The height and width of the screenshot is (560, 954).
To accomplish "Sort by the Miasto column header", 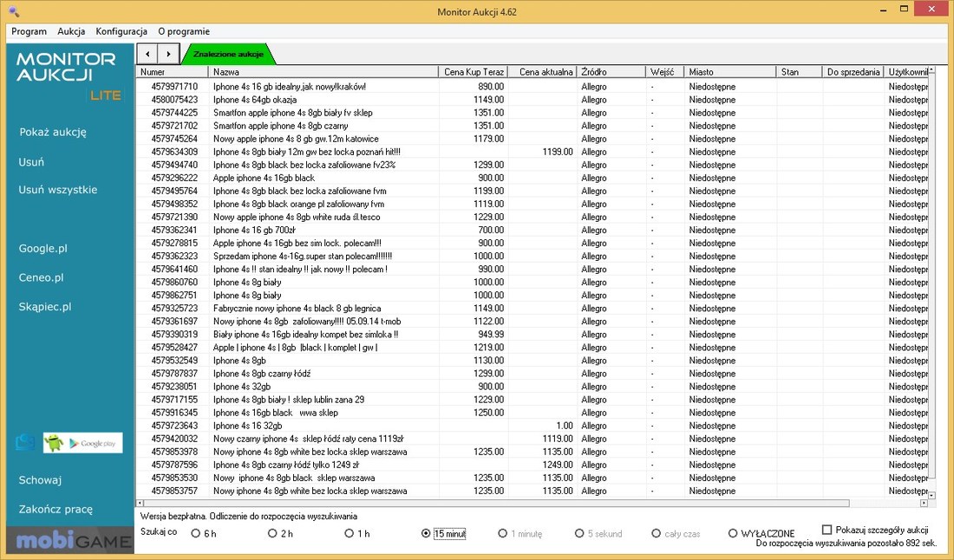I will pyautogui.click(x=730, y=72).
